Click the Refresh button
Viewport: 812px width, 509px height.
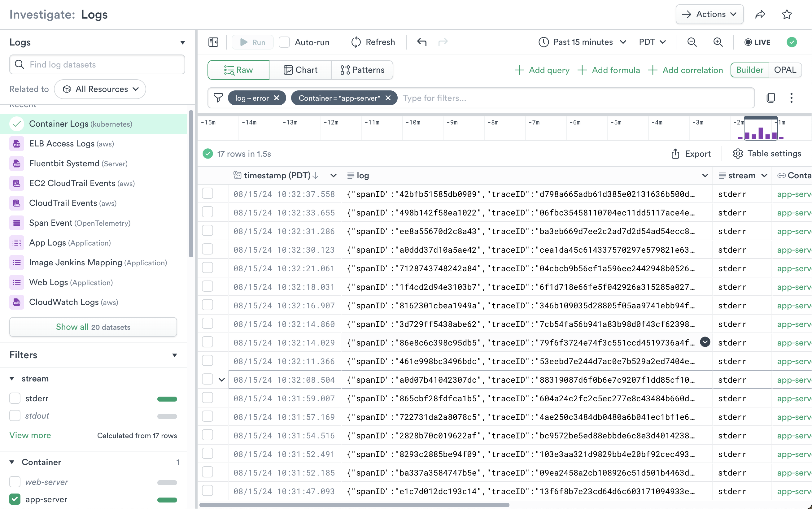tap(373, 42)
